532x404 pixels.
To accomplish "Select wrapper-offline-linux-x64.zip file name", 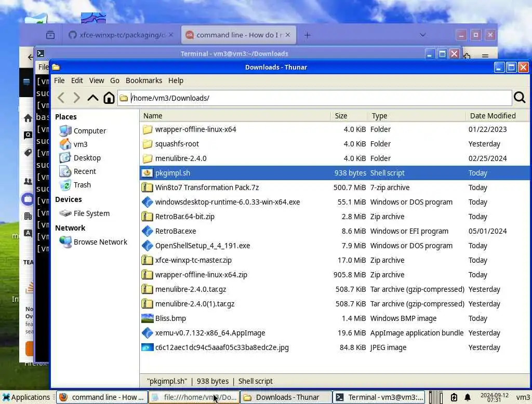I will [x=201, y=275].
